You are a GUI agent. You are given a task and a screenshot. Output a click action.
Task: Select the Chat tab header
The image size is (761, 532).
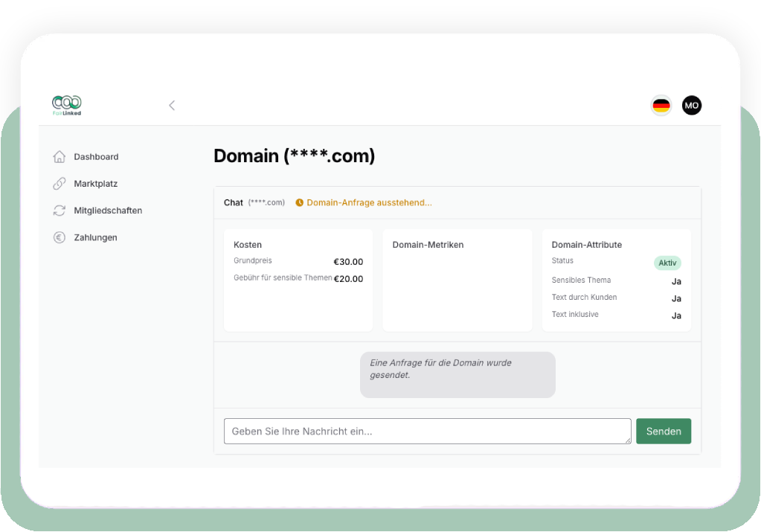coord(234,202)
